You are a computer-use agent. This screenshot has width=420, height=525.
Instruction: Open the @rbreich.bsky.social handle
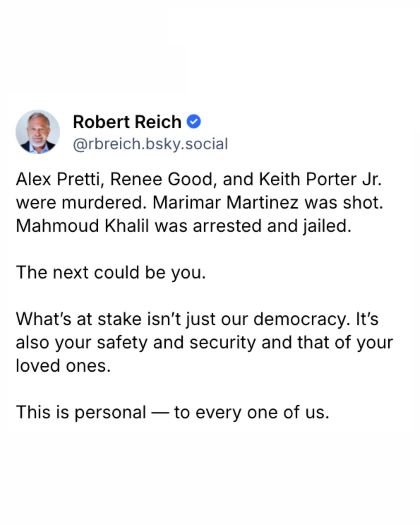(x=150, y=144)
